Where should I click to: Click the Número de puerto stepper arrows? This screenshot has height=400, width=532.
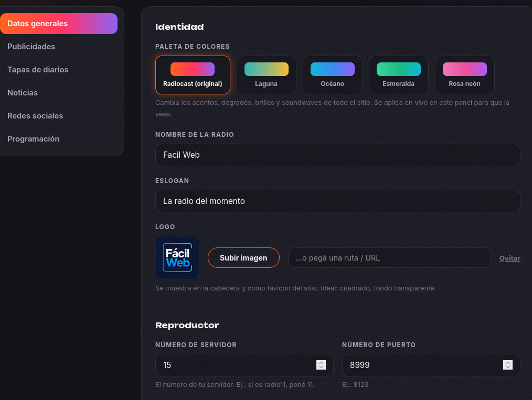click(507, 365)
